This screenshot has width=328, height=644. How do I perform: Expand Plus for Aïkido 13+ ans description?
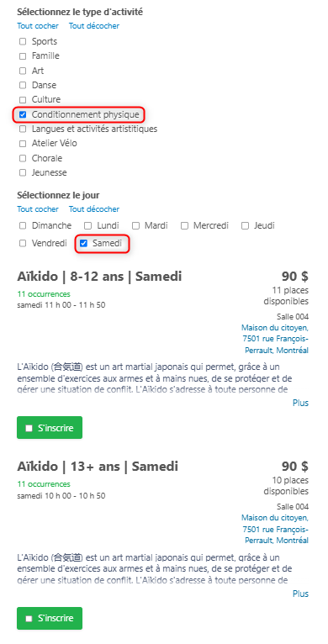pyautogui.click(x=300, y=594)
